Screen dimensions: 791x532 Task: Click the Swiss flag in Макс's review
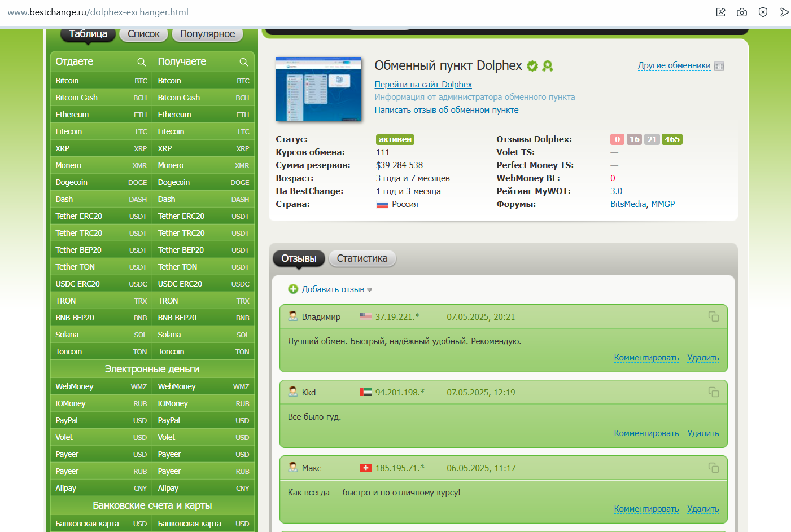366,468
